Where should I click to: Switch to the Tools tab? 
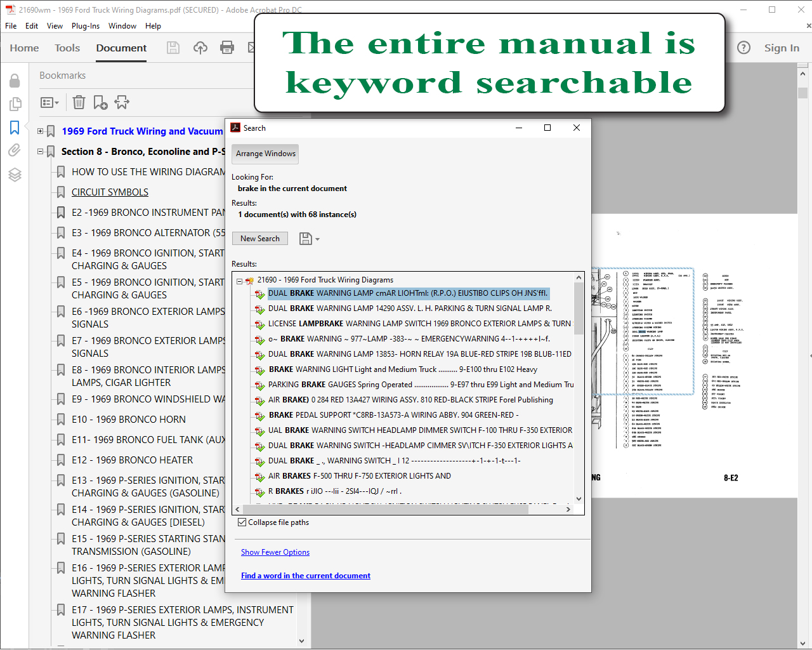67,48
